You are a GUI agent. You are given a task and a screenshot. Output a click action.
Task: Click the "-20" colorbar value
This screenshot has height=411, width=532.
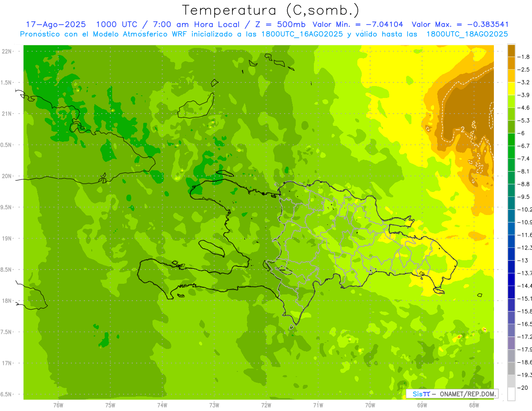(523, 388)
